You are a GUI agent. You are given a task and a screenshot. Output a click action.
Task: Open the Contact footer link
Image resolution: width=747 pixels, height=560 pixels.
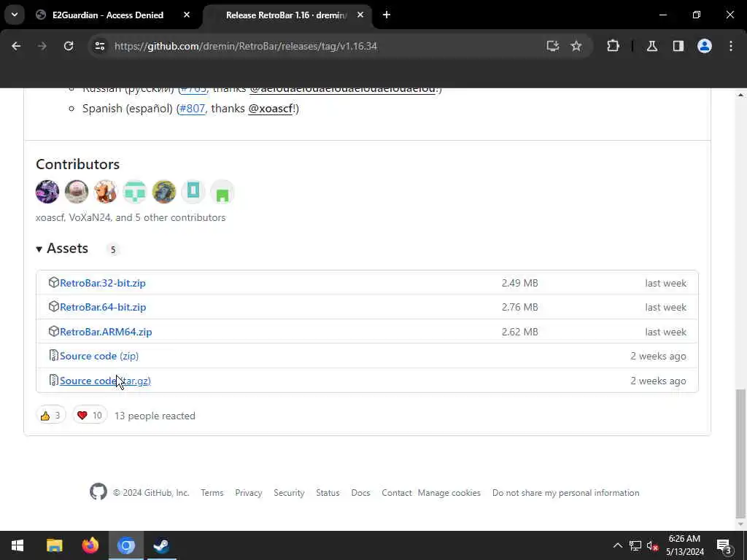coord(396,493)
